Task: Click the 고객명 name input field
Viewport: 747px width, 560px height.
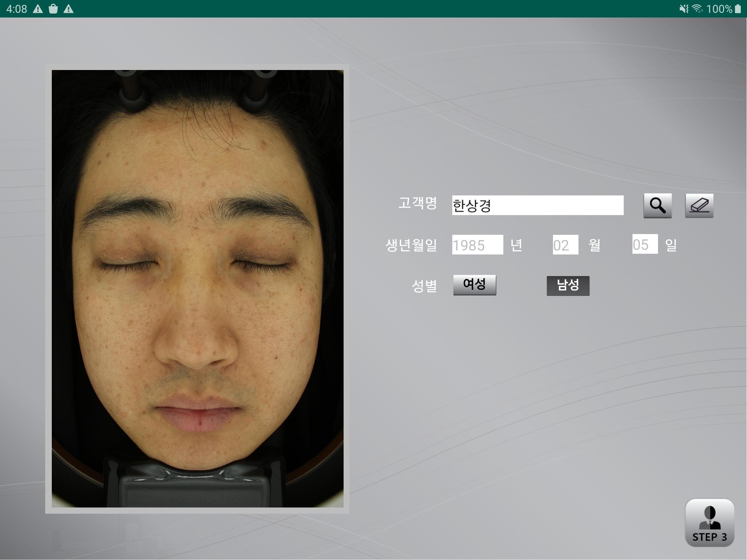Action: click(538, 205)
